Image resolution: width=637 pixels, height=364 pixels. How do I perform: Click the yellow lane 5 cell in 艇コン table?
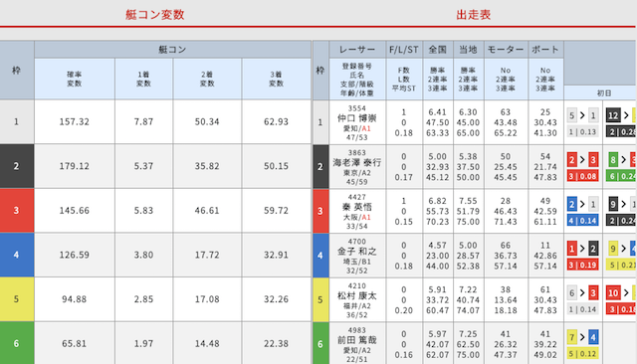tap(17, 299)
